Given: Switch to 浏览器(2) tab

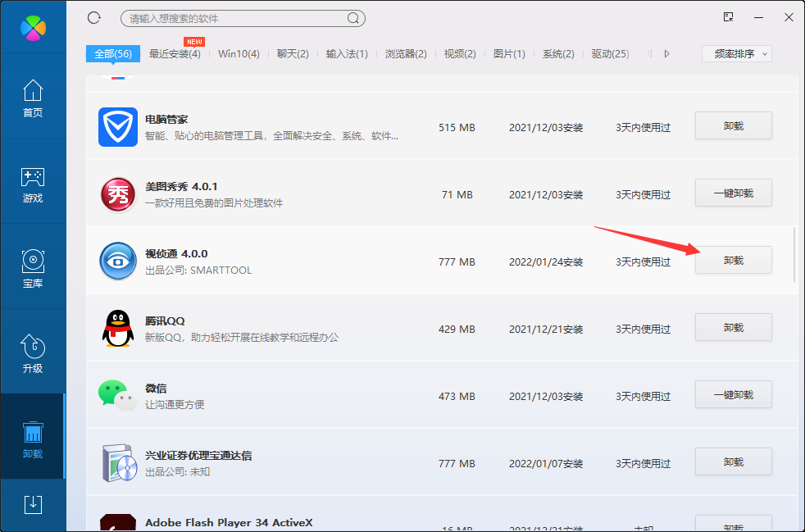Looking at the screenshot, I should 406,54.
